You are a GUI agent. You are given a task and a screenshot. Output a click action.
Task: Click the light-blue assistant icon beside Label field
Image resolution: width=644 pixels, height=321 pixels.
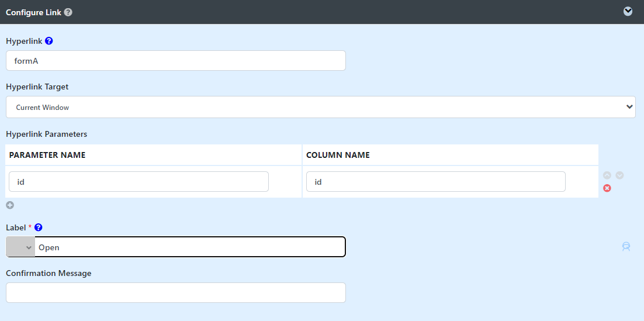click(626, 247)
